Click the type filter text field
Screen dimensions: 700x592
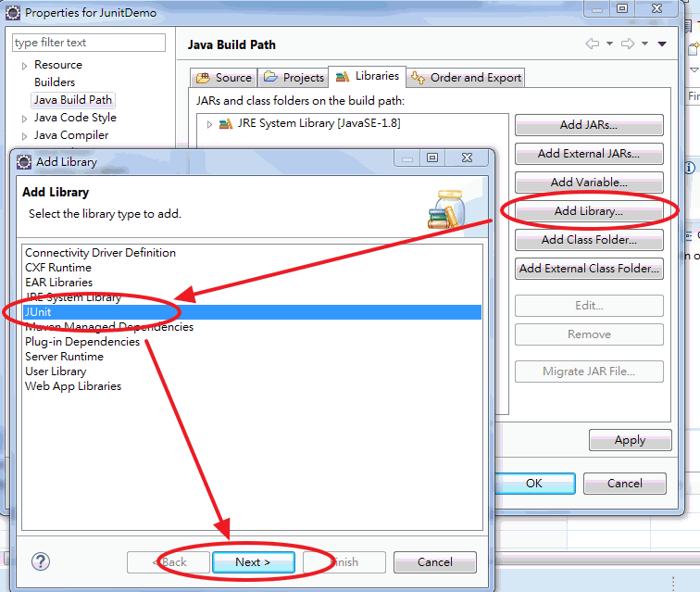89,43
